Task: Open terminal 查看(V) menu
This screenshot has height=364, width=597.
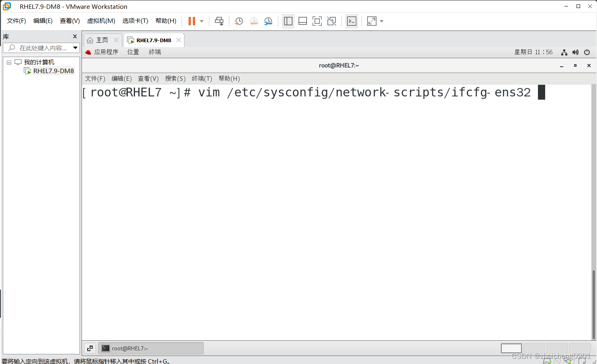Action: pos(148,79)
